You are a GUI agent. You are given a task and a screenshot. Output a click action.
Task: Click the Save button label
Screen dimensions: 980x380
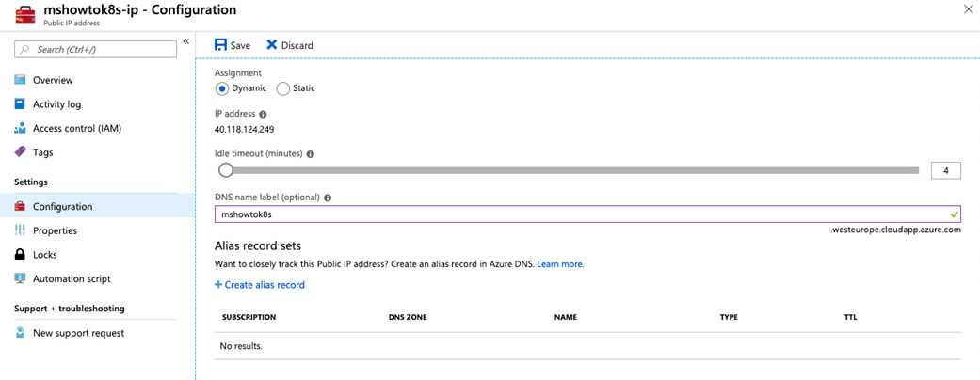pos(240,45)
